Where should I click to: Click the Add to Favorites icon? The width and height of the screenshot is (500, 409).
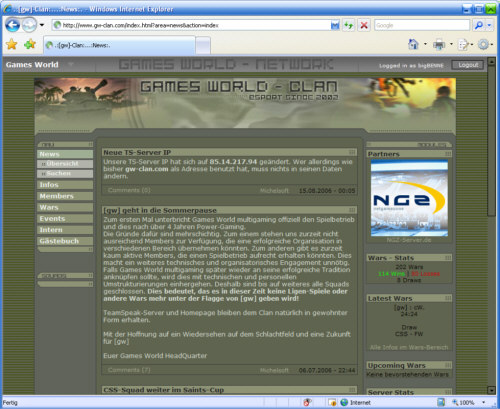[30, 44]
